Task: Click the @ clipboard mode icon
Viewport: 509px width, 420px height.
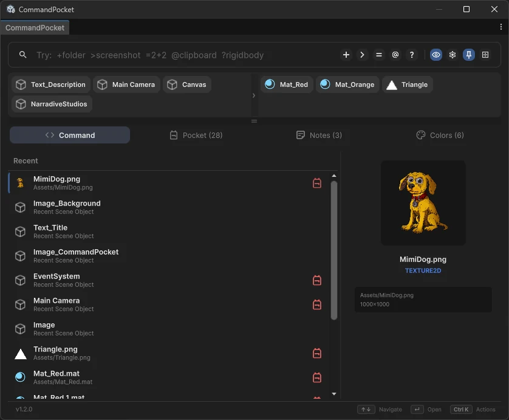Action: click(395, 55)
